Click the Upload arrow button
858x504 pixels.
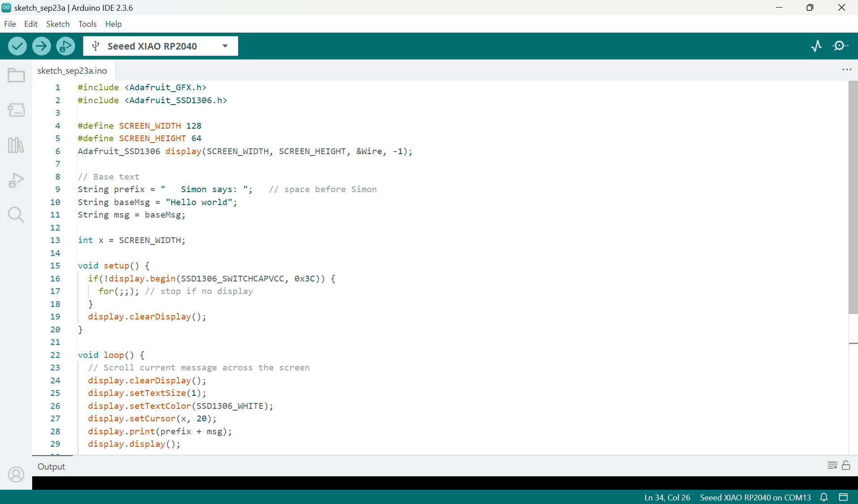[42, 46]
